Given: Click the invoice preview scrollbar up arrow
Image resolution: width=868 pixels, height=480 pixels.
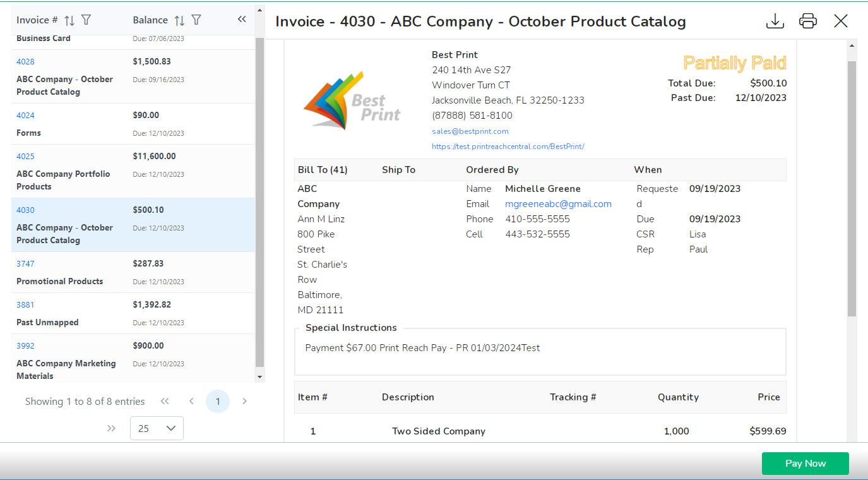Looking at the screenshot, I should pyautogui.click(x=852, y=45).
